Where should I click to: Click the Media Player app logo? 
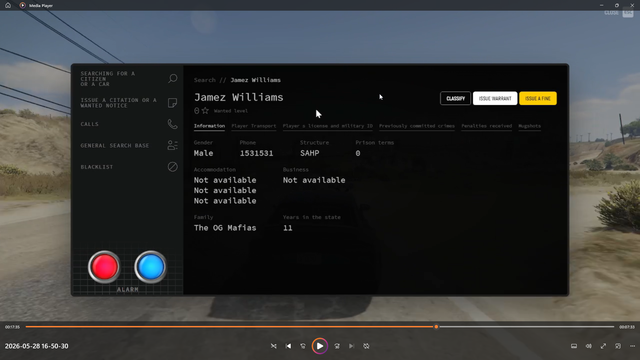pos(22,5)
